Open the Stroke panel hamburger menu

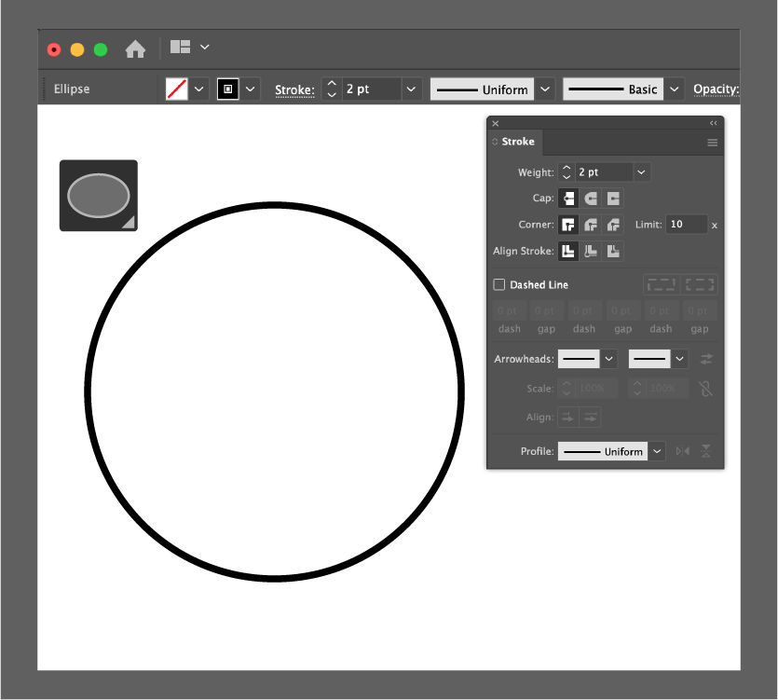[x=713, y=143]
